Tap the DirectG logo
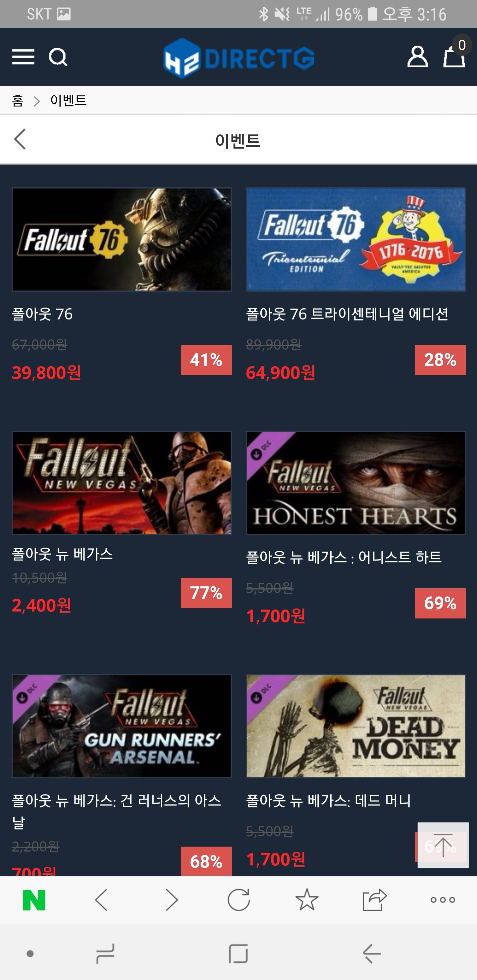The image size is (477, 980). tap(239, 58)
